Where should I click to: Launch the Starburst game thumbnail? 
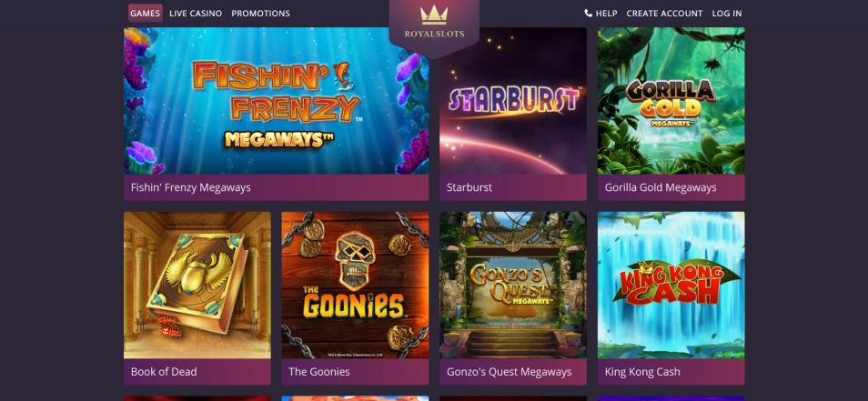pyautogui.click(x=513, y=101)
